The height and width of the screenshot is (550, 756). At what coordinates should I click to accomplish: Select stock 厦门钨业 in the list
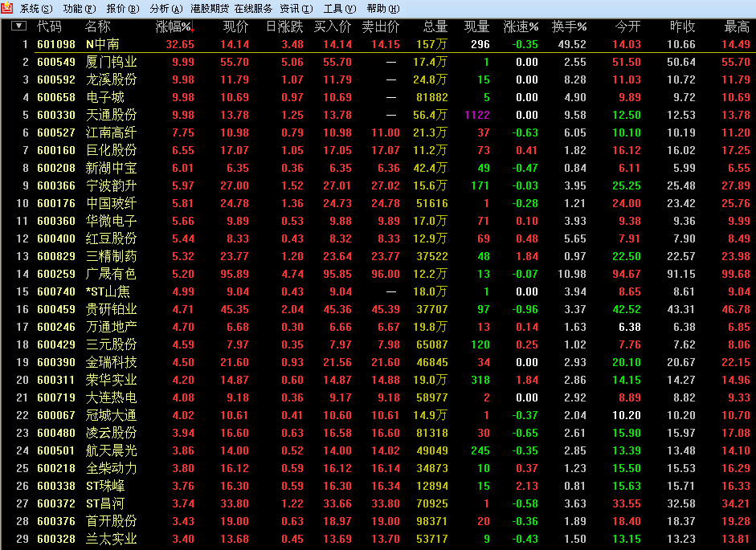pos(112,62)
